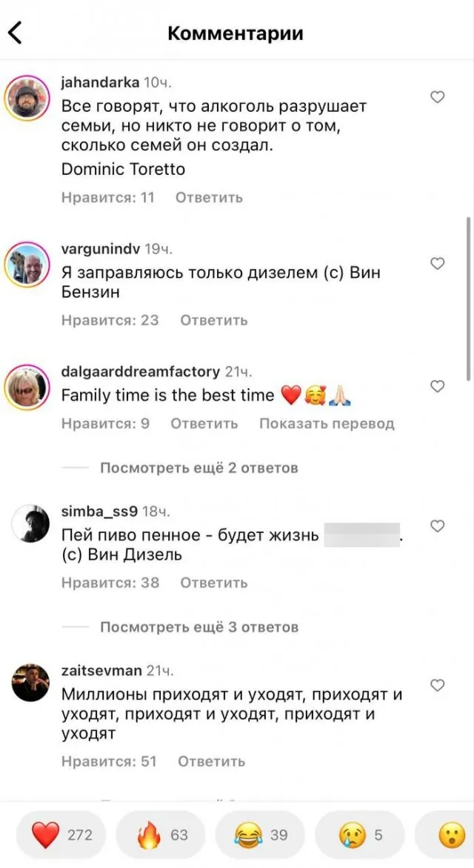Expand 2 more replies under dalgaarddreamfactory
474x868 pixels.
click(x=199, y=468)
